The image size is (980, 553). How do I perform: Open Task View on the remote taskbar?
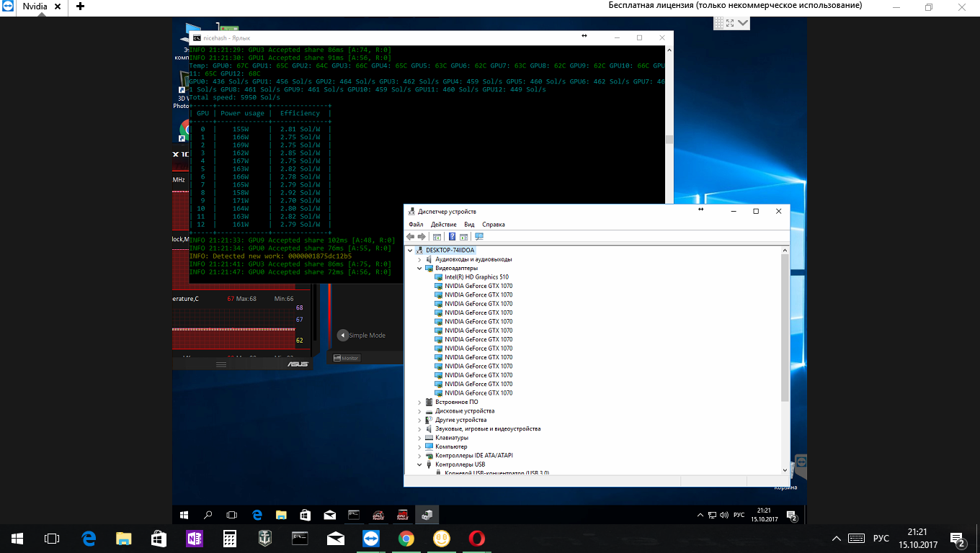pos(232,515)
